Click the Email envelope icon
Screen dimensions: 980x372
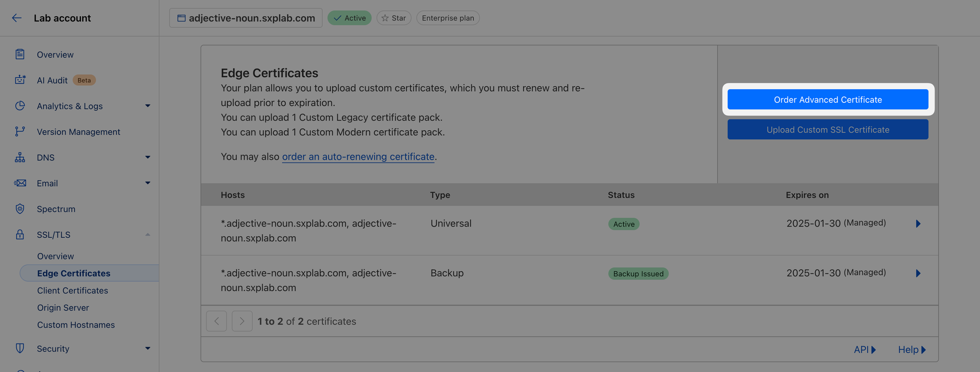click(20, 183)
